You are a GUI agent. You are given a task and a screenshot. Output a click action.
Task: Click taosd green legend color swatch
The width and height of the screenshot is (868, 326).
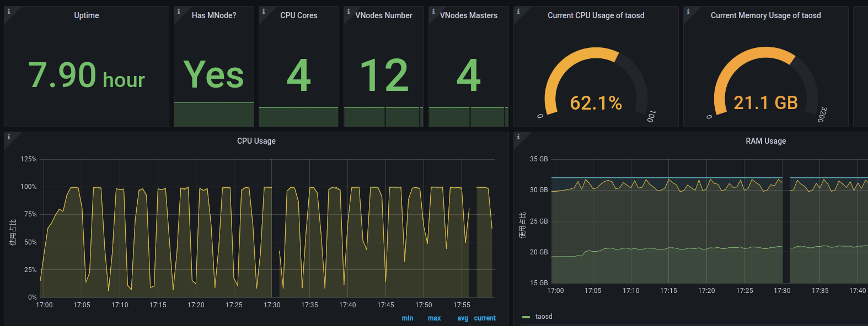[526, 317]
